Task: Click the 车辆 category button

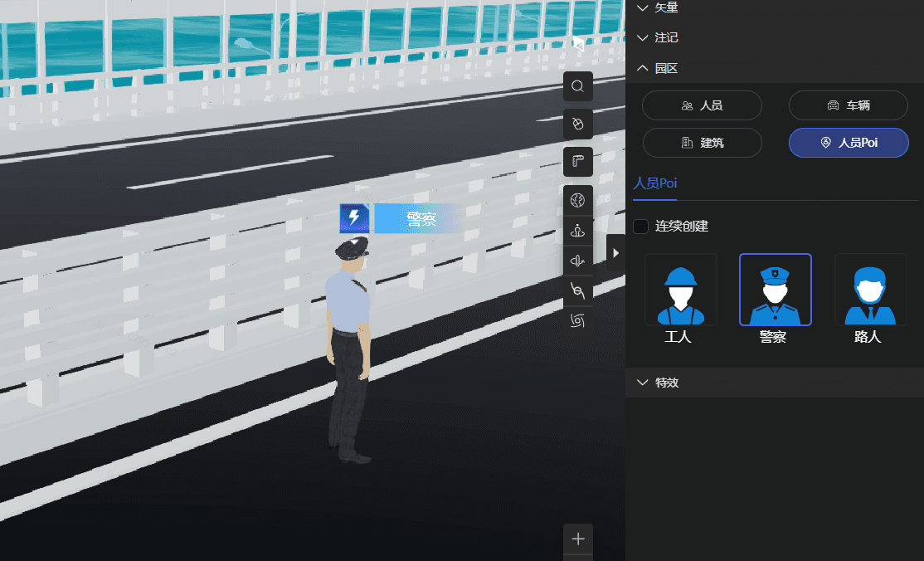Action: (x=848, y=105)
